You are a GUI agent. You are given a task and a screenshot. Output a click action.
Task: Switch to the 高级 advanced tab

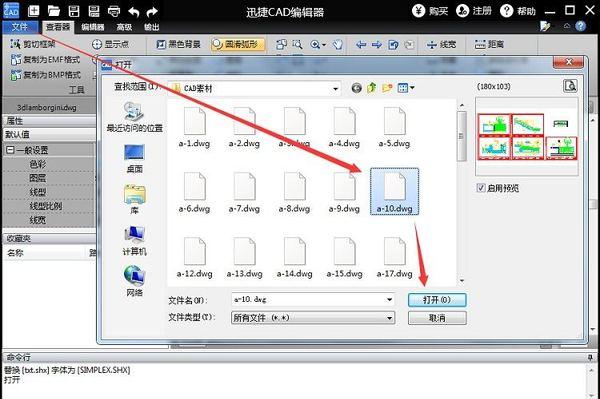(124, 27)
